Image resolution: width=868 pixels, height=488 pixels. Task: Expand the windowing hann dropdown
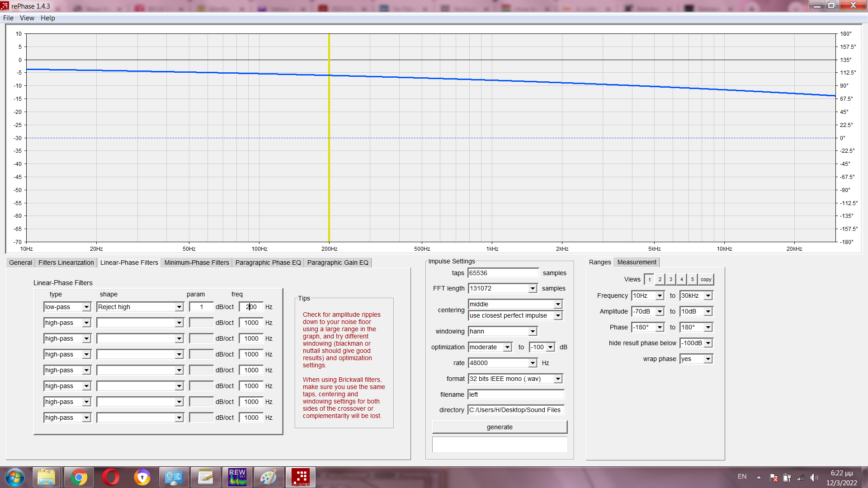(533, 332)
